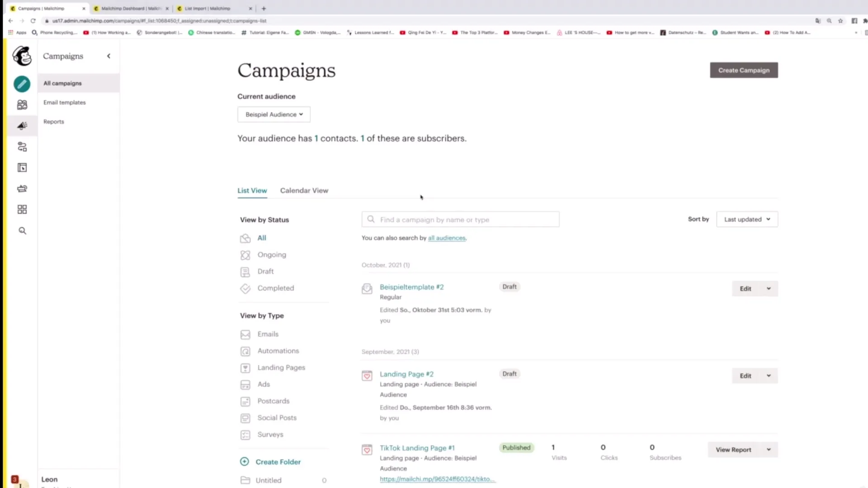Click the Search icon in sidebar

[x=22, y=230]
